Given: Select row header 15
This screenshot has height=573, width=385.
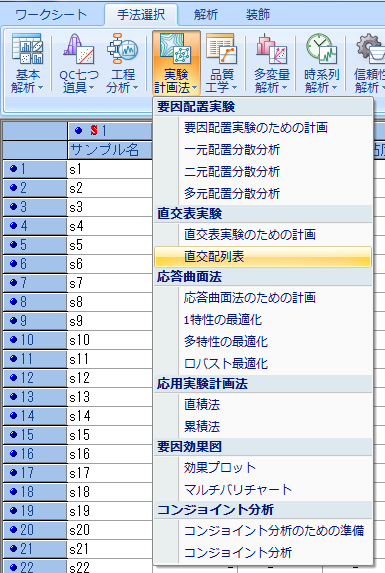Looking at the screenshot, I should click(35, 435).
